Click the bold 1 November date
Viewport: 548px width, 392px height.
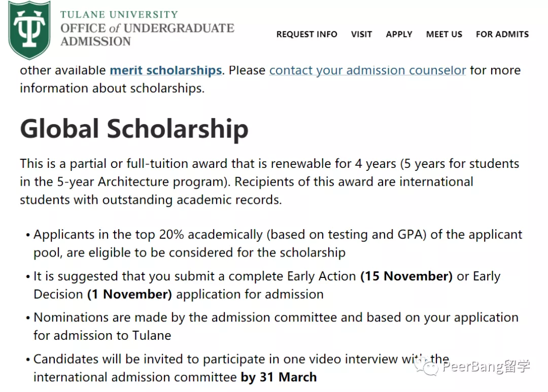(129, 294)
